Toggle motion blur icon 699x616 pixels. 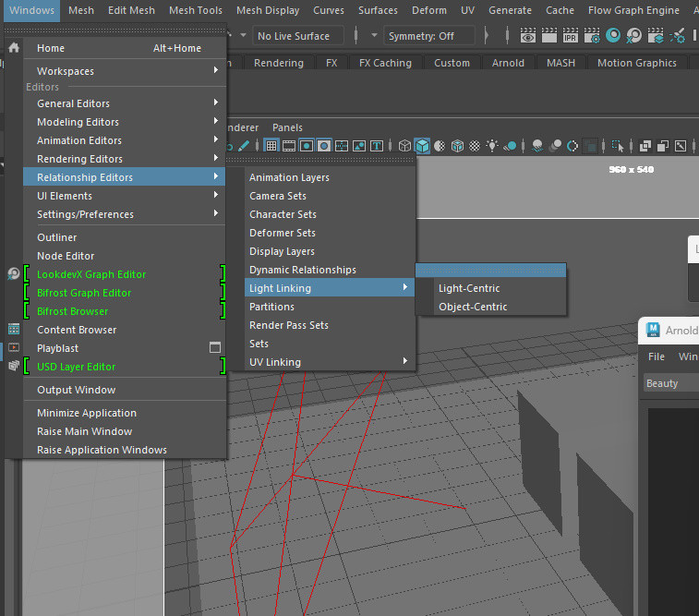coord(556,146)
